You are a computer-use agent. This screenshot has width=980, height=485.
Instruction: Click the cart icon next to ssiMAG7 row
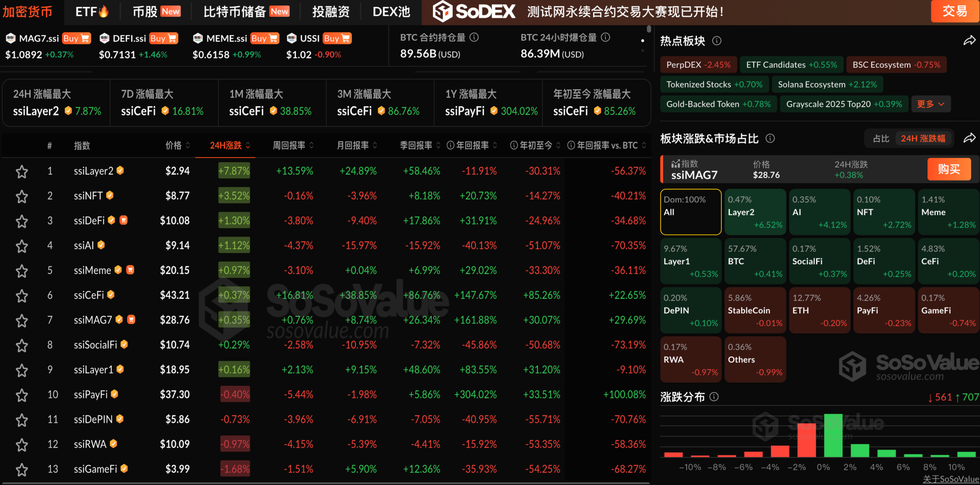pos(131,319)
